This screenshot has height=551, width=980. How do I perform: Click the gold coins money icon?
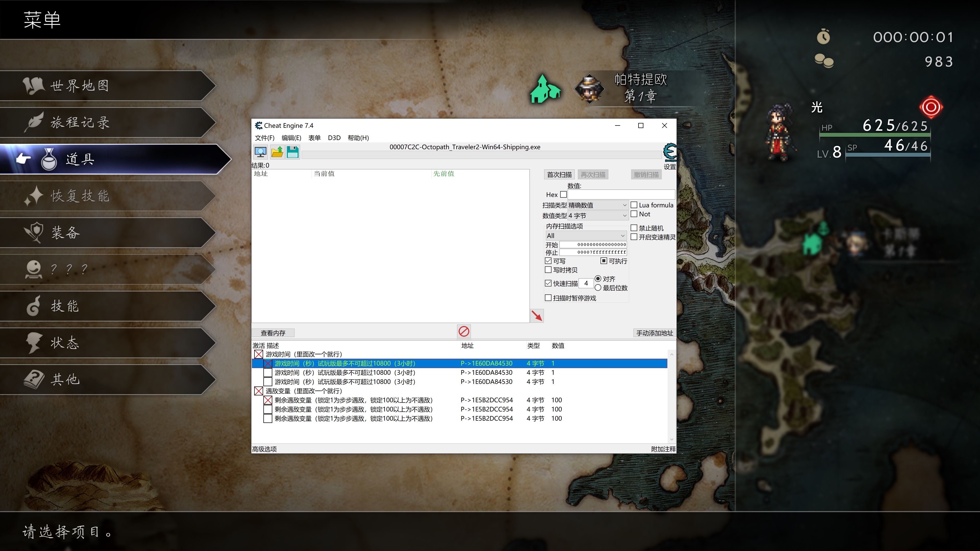click(x=824, y=61)
